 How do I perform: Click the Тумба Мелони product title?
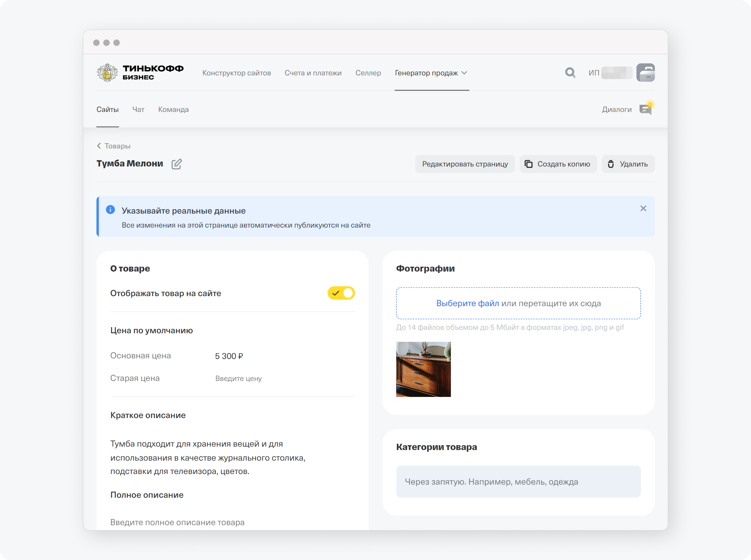pos(130,163)
